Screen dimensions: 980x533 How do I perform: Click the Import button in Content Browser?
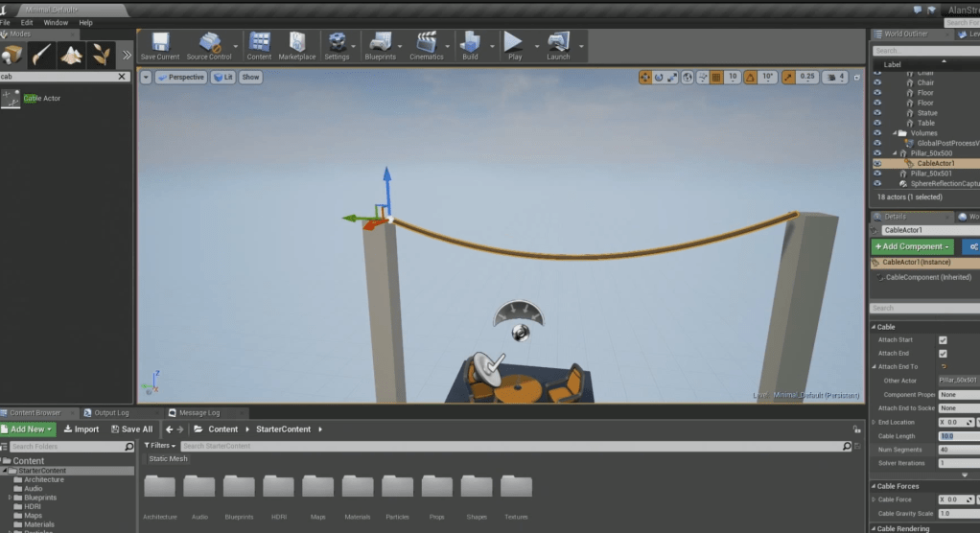82,429
